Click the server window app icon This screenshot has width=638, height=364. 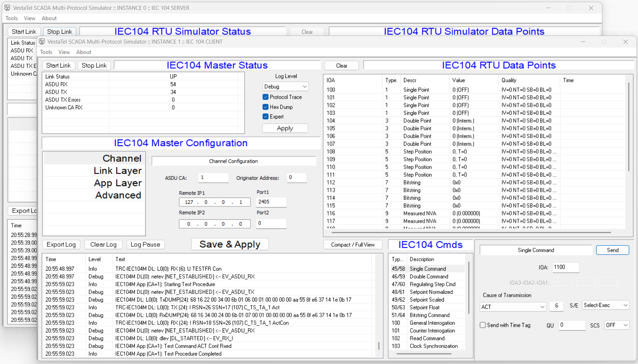7,8
